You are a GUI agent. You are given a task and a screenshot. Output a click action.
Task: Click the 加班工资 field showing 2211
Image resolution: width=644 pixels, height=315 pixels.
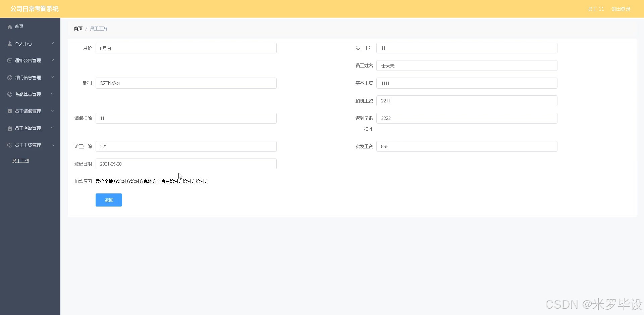(467, 101)
